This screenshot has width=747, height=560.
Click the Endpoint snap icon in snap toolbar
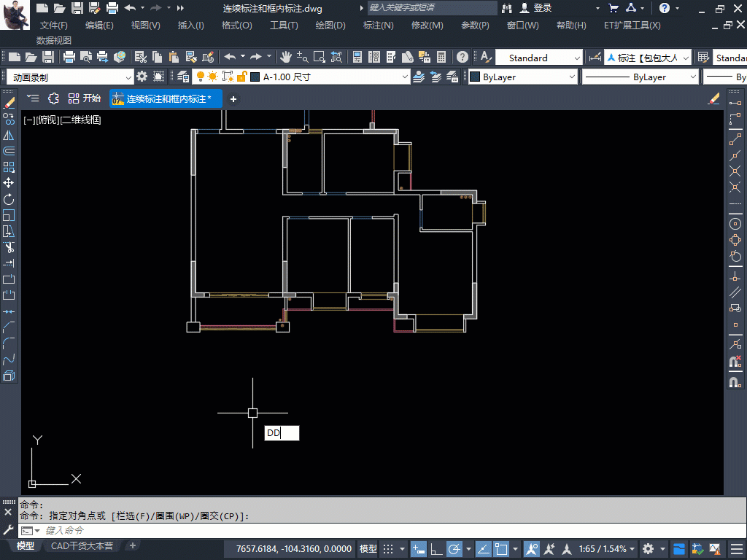735,139
